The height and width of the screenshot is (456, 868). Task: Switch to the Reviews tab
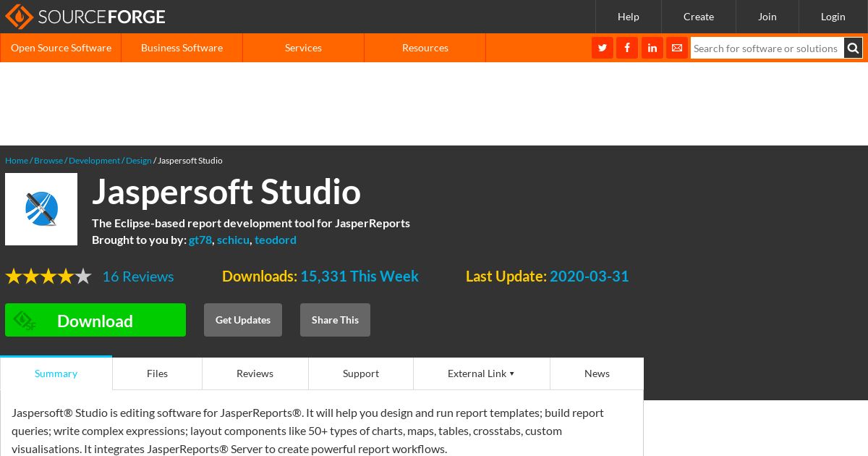click(255, 373)
